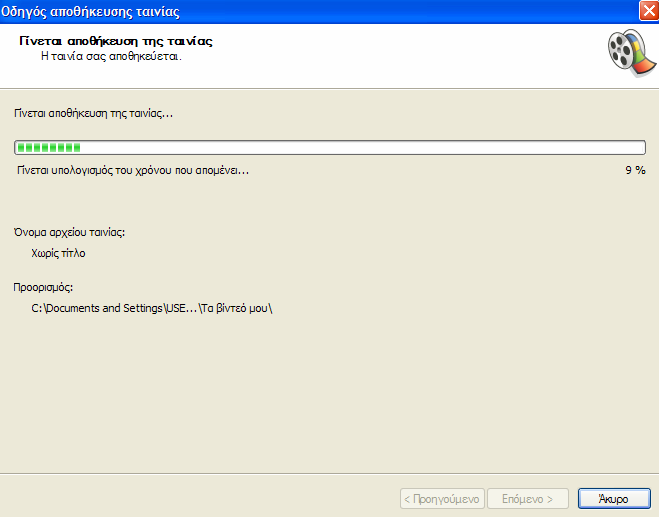Click the Movie Maker film reel icon

point(632,53)
